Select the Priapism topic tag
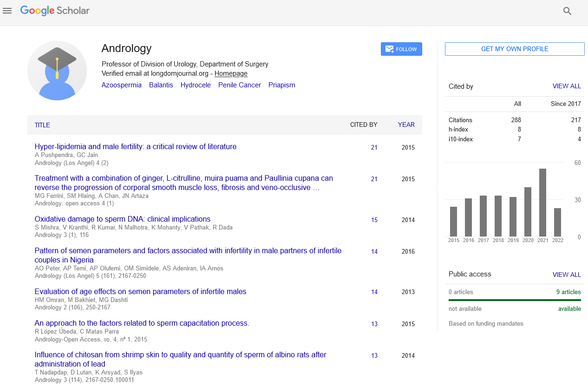588x387 pixels. click(282, 85)
